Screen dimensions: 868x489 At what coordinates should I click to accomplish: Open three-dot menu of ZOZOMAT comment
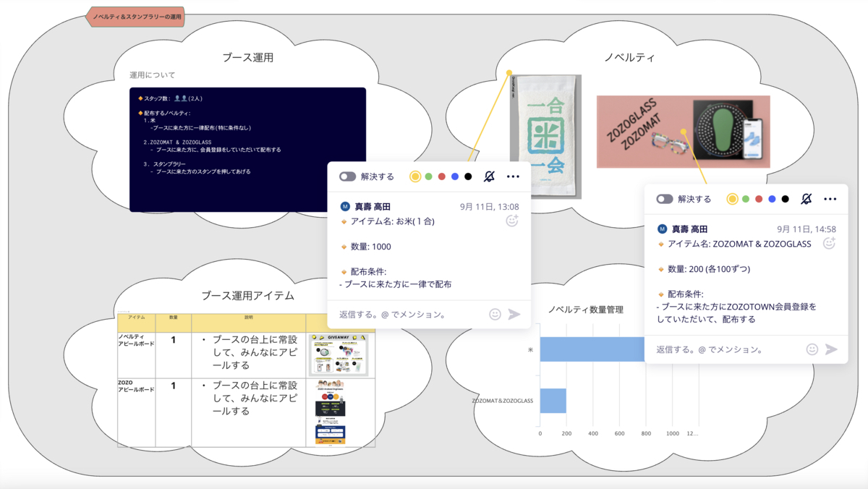pyautogui.click(x=830, y=199)
